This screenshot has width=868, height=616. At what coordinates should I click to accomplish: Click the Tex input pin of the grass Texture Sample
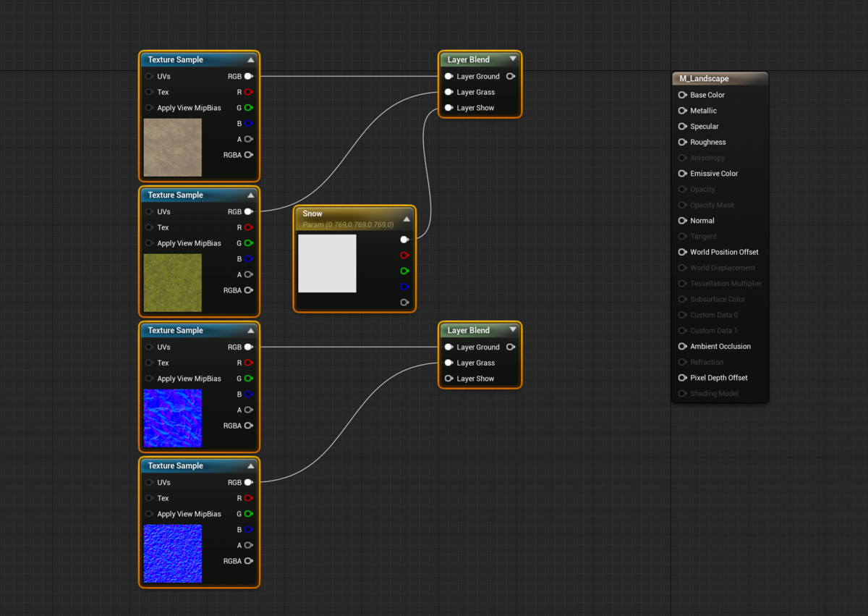point(149,227)
